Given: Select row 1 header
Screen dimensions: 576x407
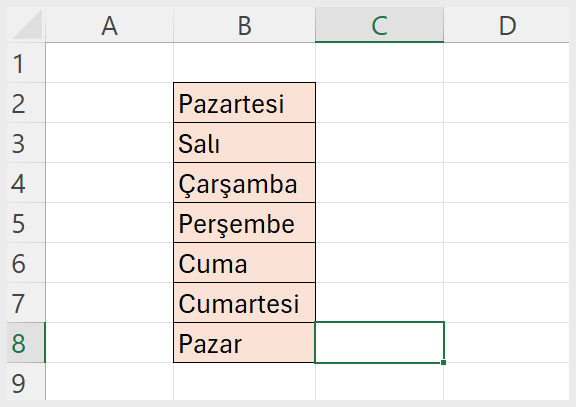Looking at the screenshot, I should tap(26, 63).
